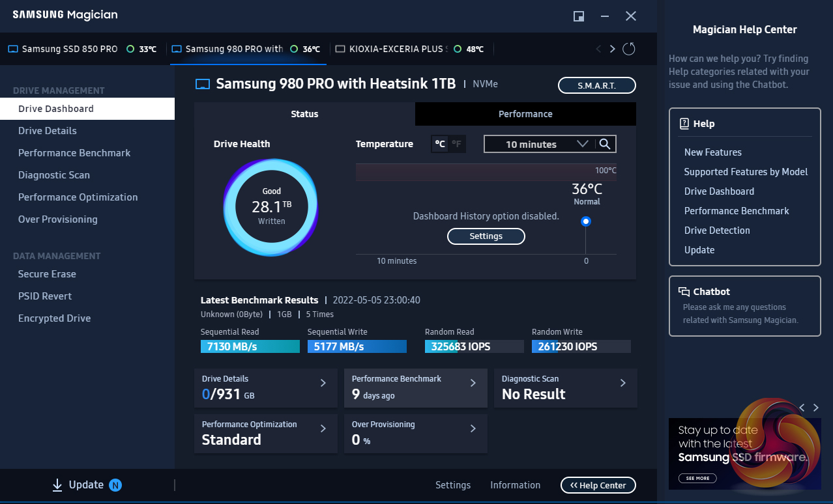Expand the Over Provisioning card arrow
The width and height of the screenshot is (833, 504).
pos(473,428)
